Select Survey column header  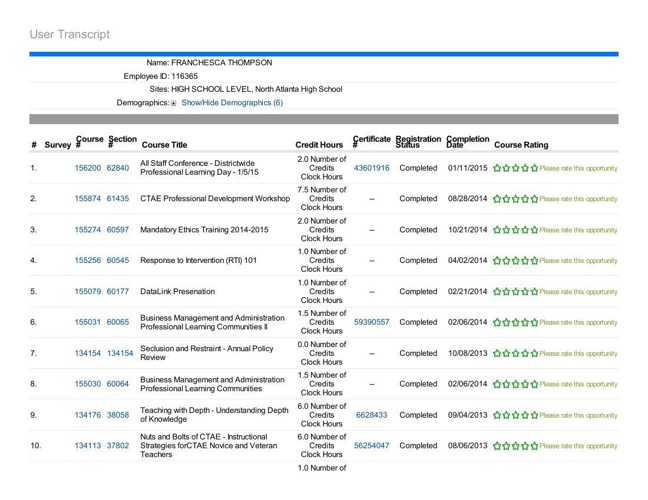click(x=58, y=145)
